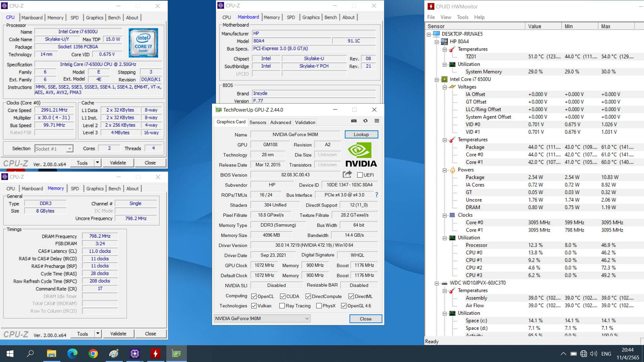Collapse Intel Core i7 6500U node

tap(437, 79)
